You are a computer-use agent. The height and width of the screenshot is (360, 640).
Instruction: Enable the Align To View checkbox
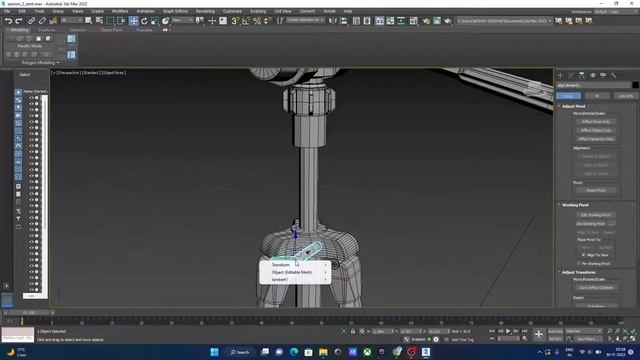pos(584,255)
